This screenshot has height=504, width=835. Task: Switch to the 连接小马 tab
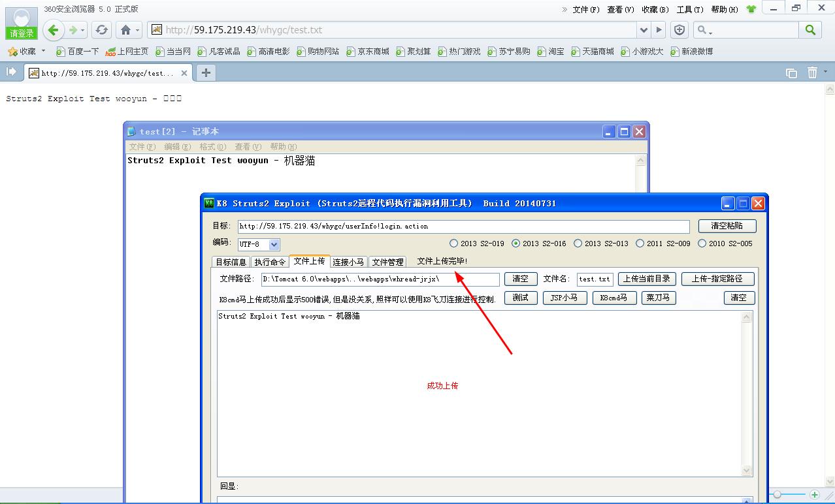tap(348, 262)
